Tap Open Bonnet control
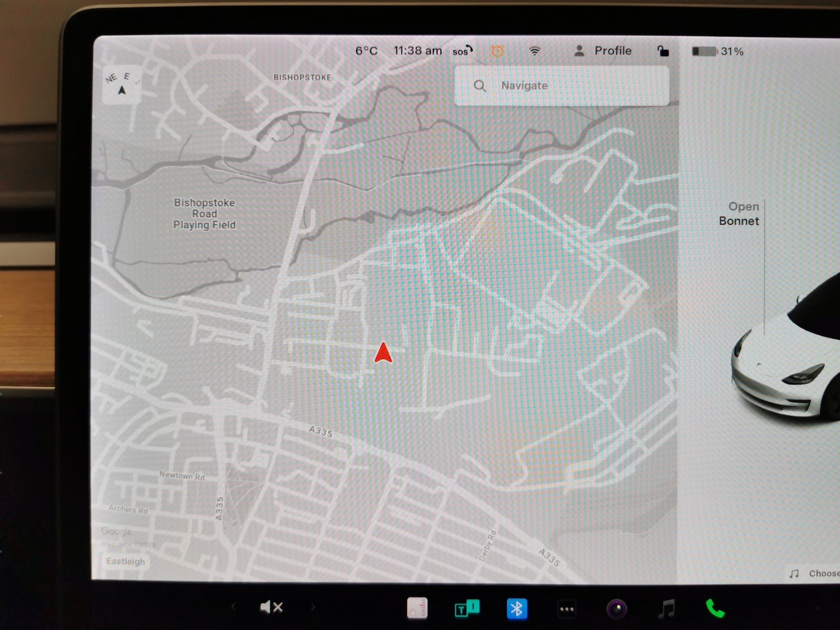This screenshot has height=630, width=840. pos(739,214)
